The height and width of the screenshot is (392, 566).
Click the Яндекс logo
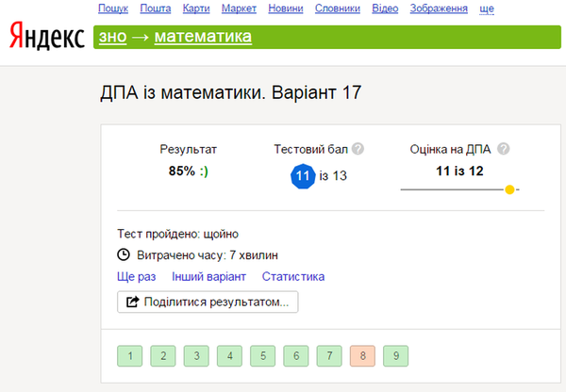[47, 36]
